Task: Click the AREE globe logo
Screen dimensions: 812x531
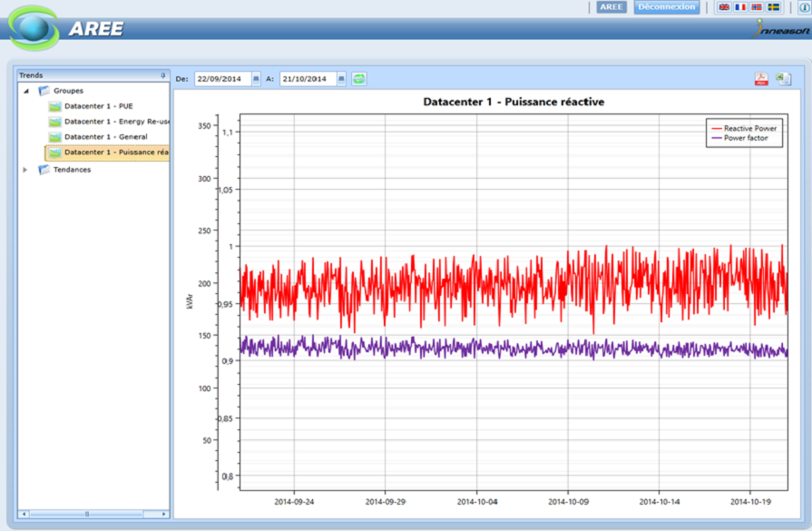Action: [34, 28]
